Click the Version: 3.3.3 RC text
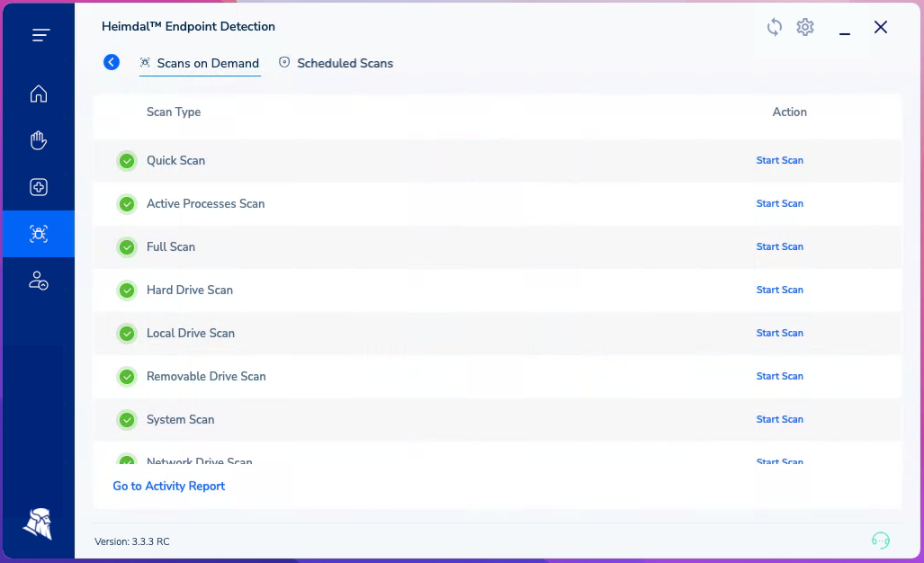Viewport: 924px width, 563px height. click(132, 541)
